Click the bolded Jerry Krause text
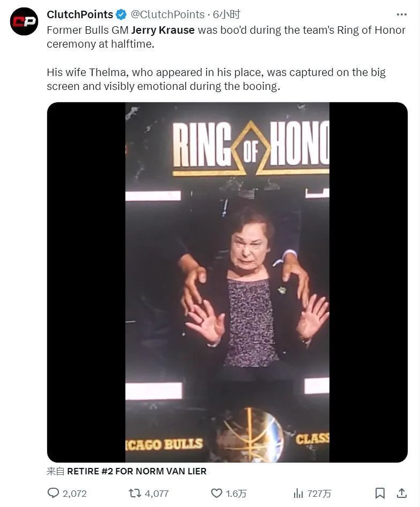The image size is (420, 507). pos(163,30)
